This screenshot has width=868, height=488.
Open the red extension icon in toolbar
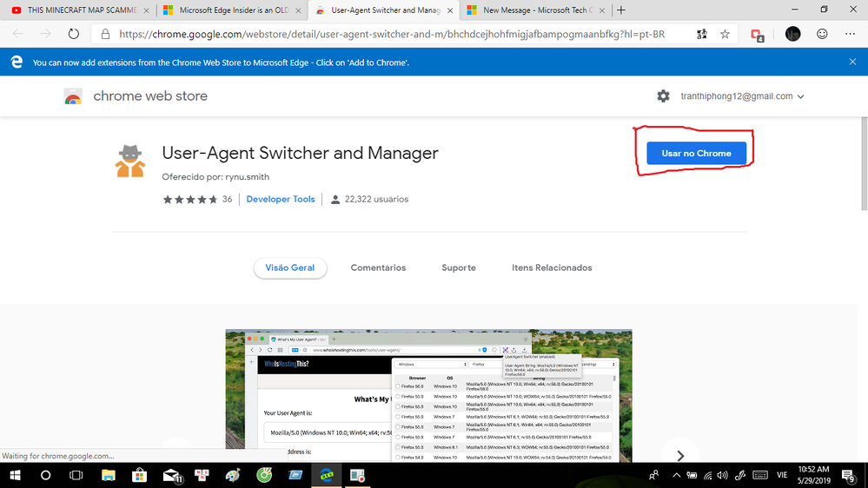pos(758,35)
